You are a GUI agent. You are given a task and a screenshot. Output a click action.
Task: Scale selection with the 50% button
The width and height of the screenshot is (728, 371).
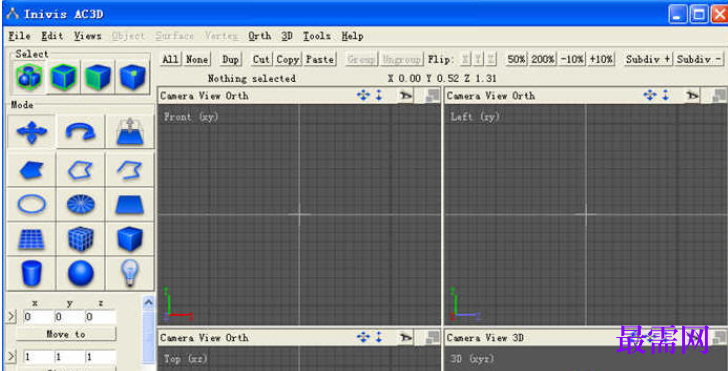[x=516, y=59]
